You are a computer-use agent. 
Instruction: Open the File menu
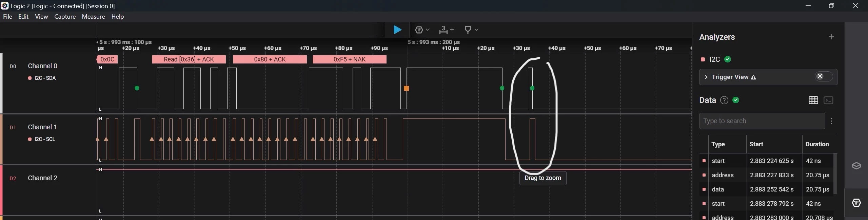pyautogui.click(x=7, y=17)
